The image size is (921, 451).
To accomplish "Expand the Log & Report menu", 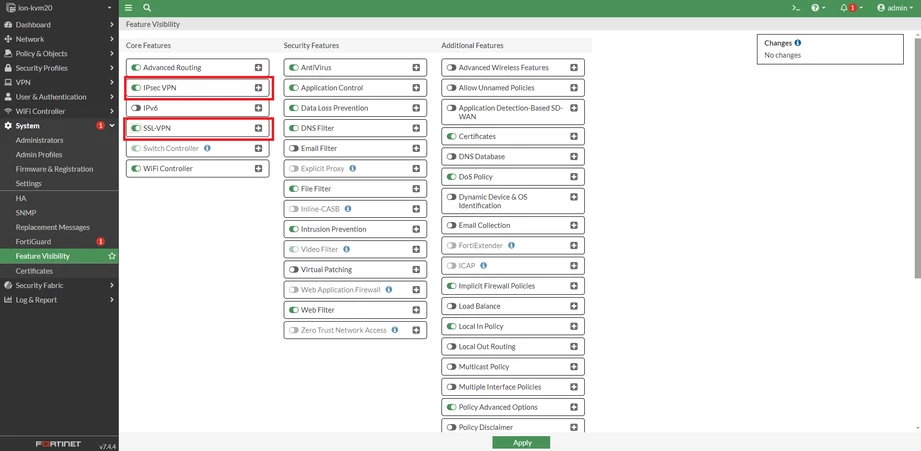I will tap(59, 299).
